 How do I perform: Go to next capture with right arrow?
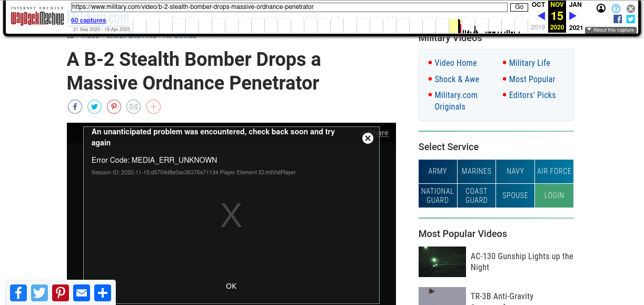click(x=573, y=16)
